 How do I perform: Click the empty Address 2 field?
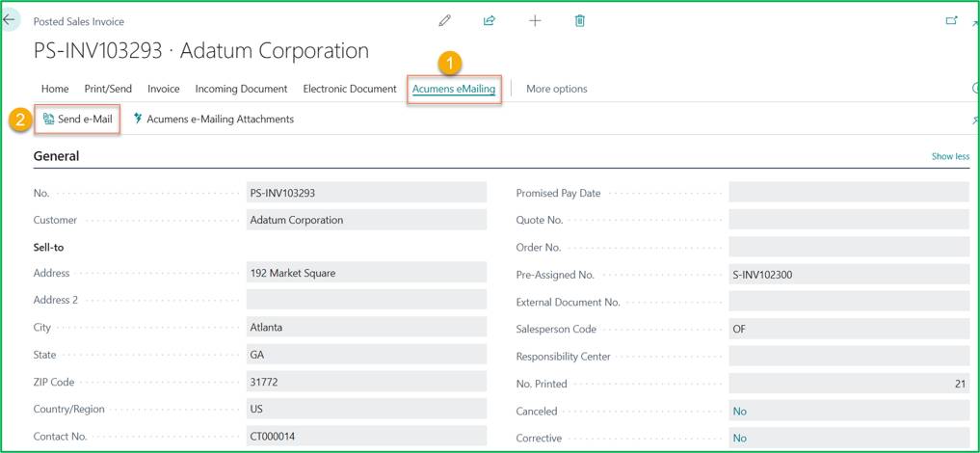point(366,300)
